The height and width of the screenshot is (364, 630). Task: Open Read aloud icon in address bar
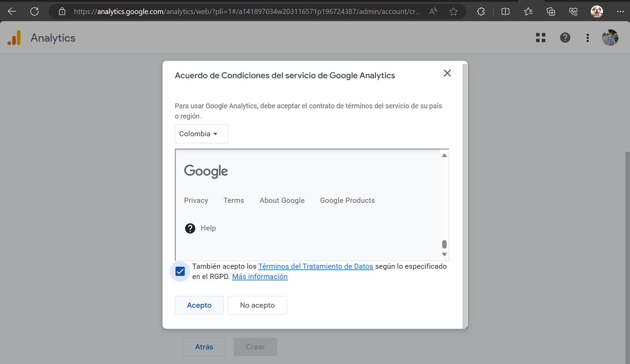(x=433, y=12)
